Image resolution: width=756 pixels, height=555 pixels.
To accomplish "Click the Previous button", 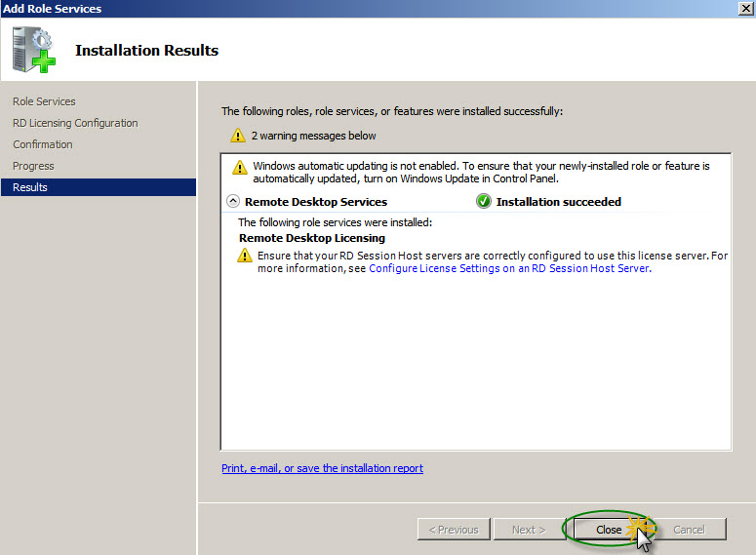I will coord(454,530).
